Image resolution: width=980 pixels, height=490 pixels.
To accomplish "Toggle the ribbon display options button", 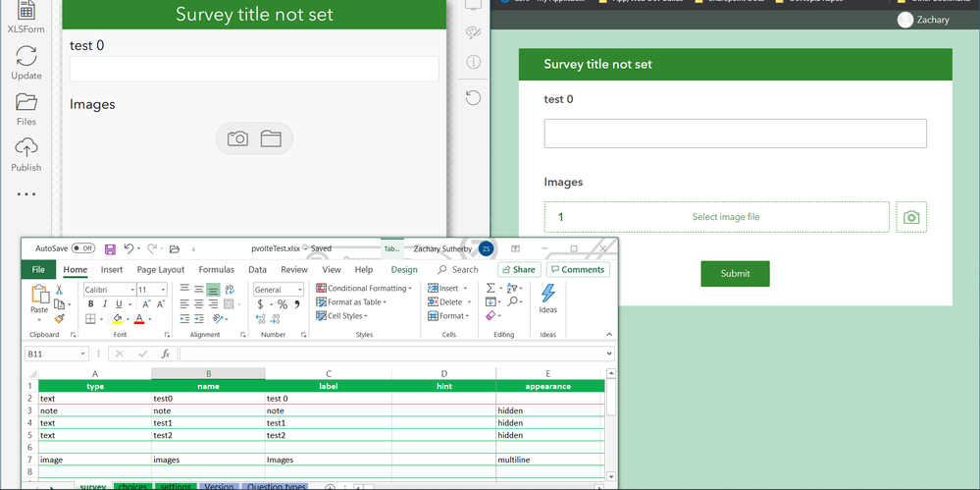I will coord(515,248).
